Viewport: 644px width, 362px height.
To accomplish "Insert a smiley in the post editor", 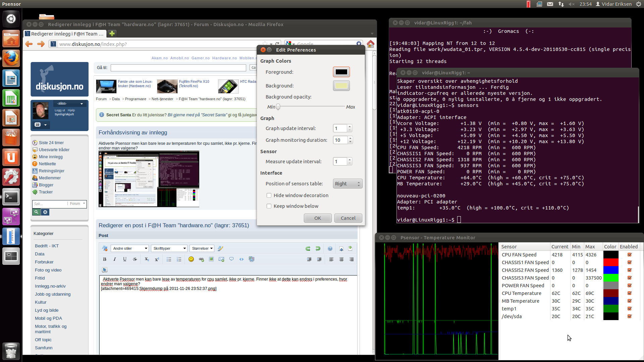I will pyautogui.click(x=191, y=259).
